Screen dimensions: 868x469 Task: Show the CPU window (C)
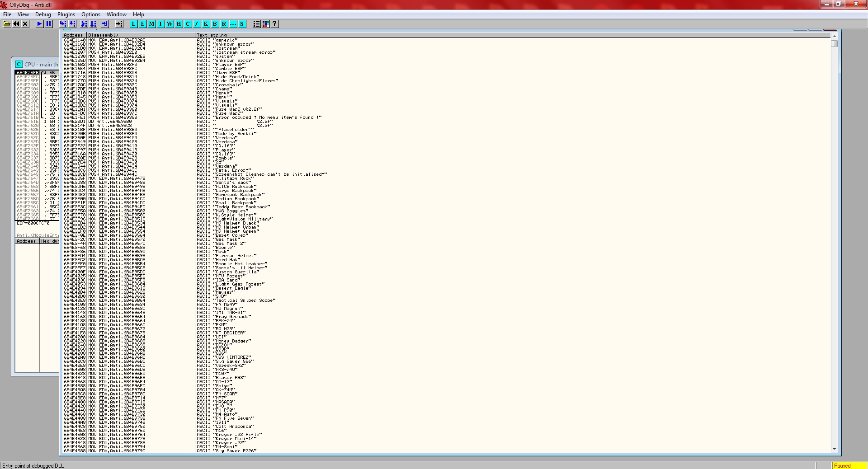click(188, 24)
